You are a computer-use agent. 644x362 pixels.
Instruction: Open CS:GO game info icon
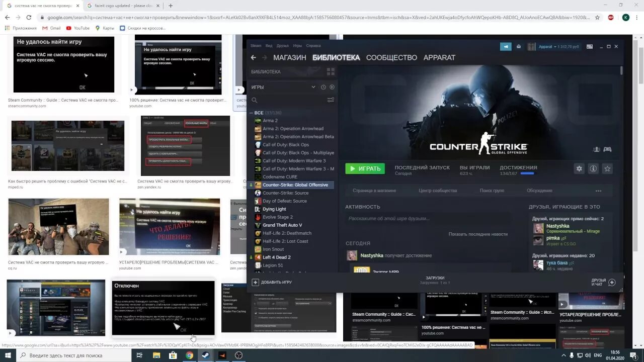[x=593, y=169]
